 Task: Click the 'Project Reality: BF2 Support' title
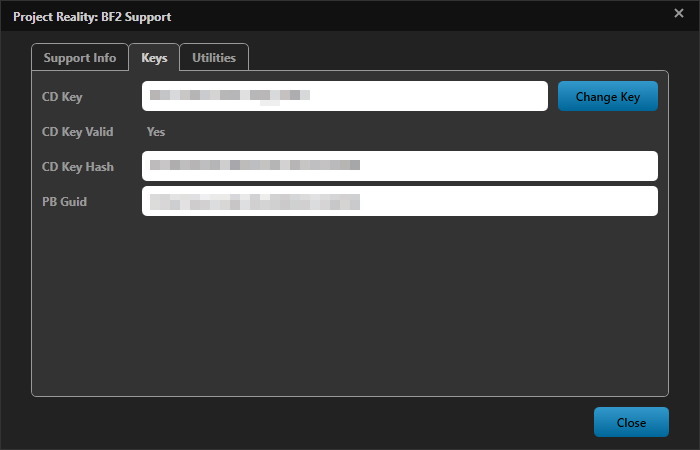point(92,17)
